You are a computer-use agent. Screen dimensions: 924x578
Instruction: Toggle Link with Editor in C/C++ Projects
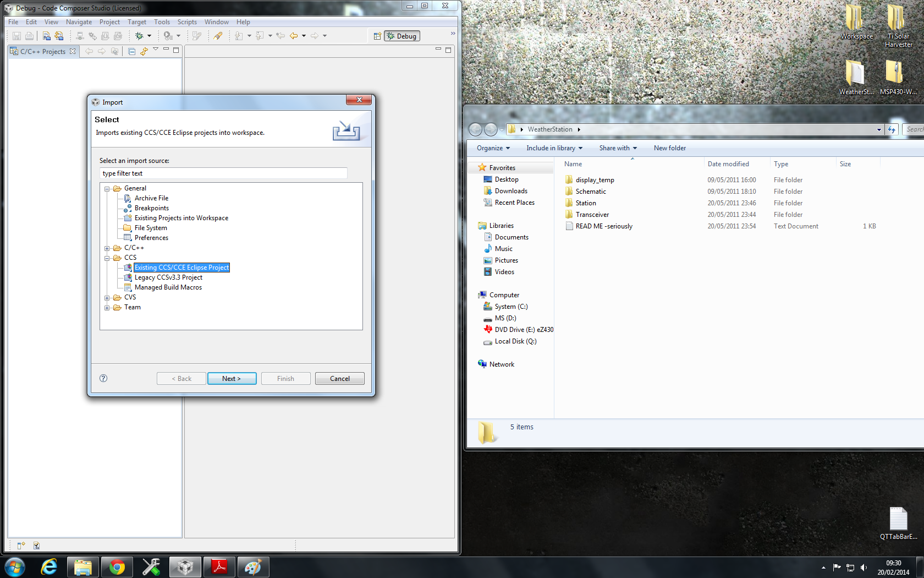coord(144,51)
